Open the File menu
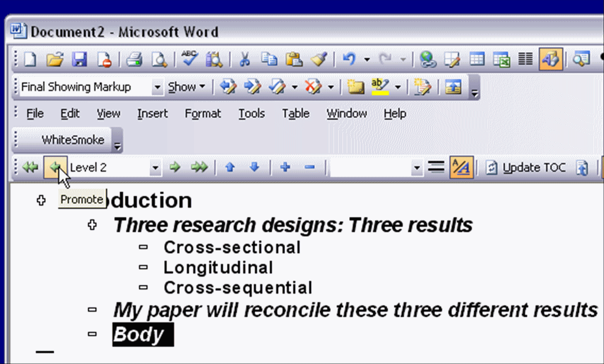604x364 pixels. pos(35,114)
